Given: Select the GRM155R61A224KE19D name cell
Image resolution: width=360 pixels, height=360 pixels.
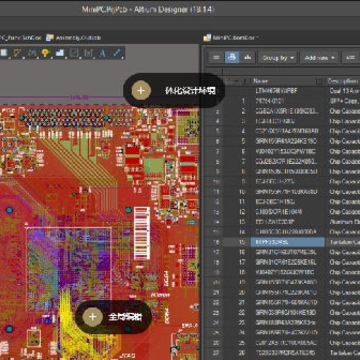Looking at the screenshot, I should [x=286, y=141].
